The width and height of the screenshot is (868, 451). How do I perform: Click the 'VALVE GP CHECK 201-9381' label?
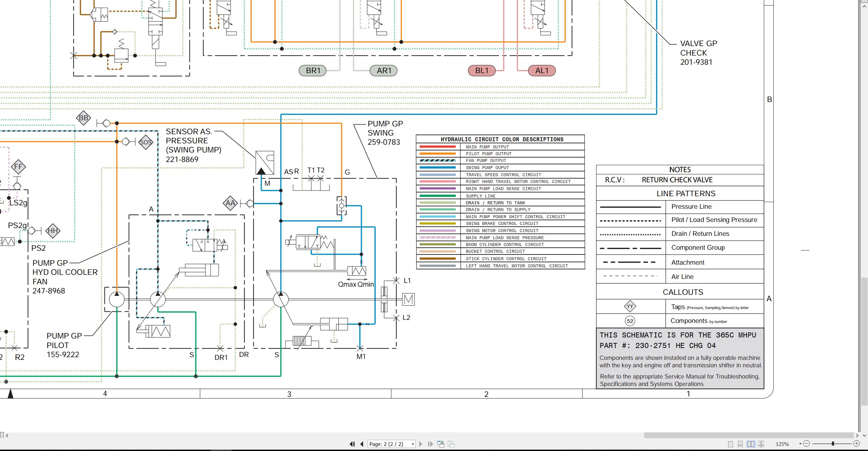click(698, 53)
